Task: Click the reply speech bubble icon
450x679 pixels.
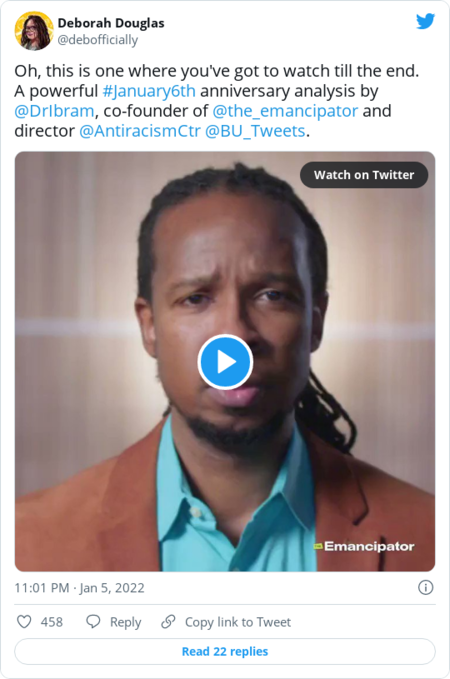Action: tap(93, 621)
